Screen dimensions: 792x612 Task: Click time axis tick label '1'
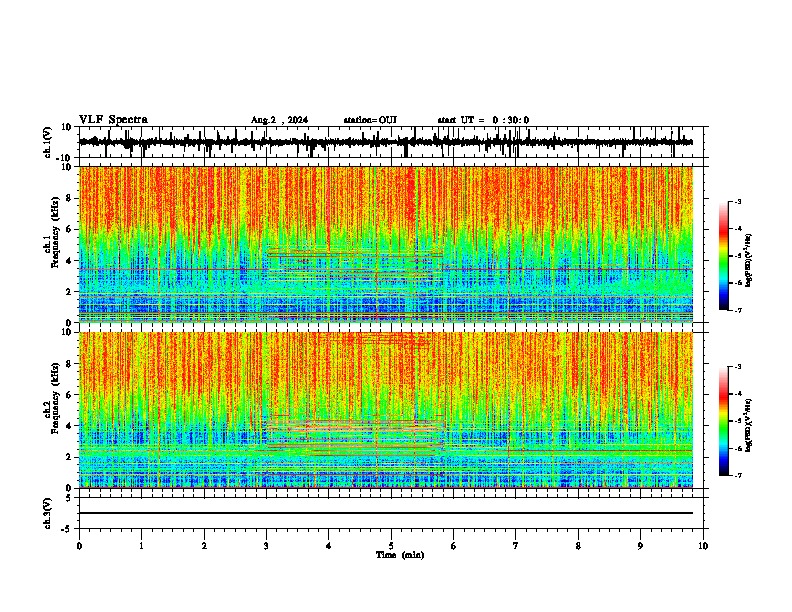(141, 546)
